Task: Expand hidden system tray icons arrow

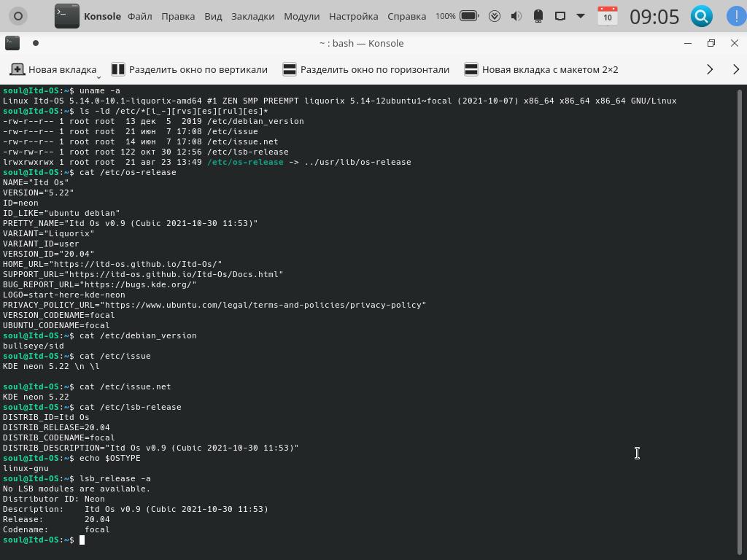Action: (581, 16)
